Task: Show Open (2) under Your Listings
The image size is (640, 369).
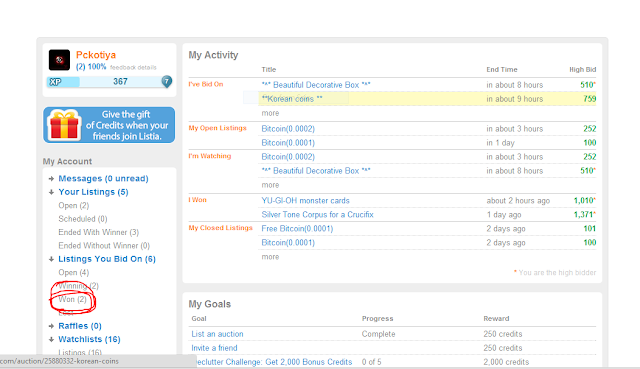Action: tap(73, 205)
